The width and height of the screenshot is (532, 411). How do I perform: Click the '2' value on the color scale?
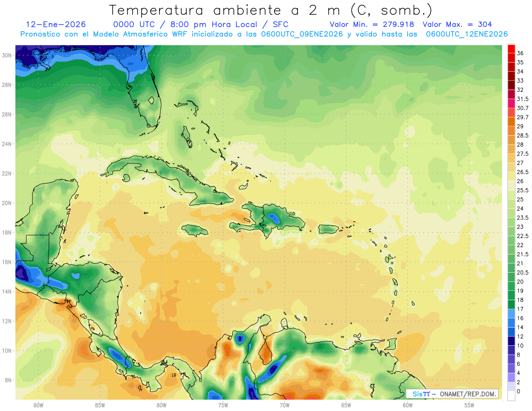point(519,382)
